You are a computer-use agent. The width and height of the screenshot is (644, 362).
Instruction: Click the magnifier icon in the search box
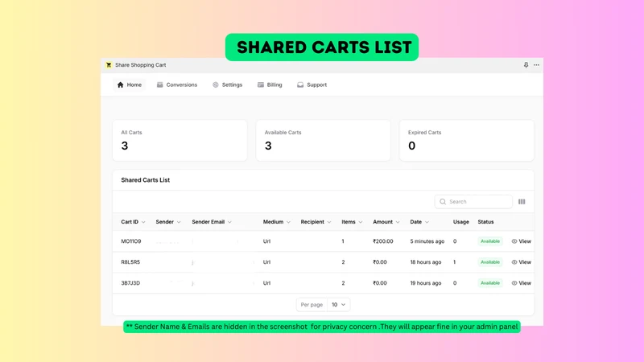point(443,202)
